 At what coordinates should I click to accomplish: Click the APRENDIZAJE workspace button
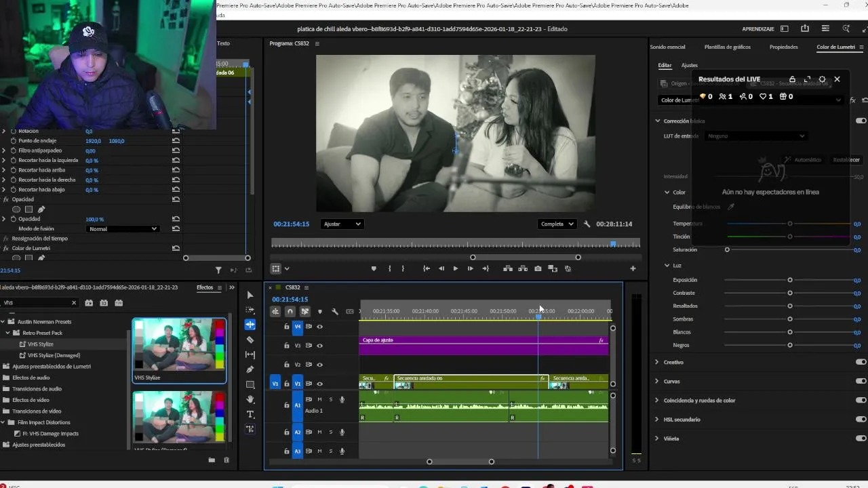[x=758, y=29]
